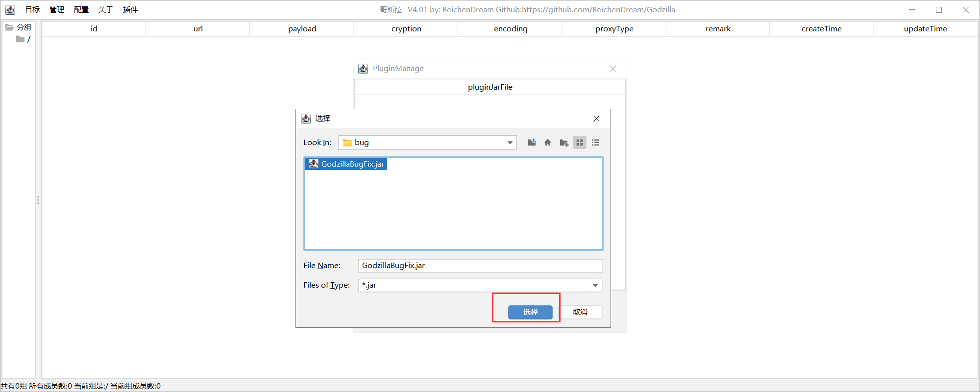980x392 pixels.
Task: Click the 选择 dialog title icon
Action: tap(306, 119)
